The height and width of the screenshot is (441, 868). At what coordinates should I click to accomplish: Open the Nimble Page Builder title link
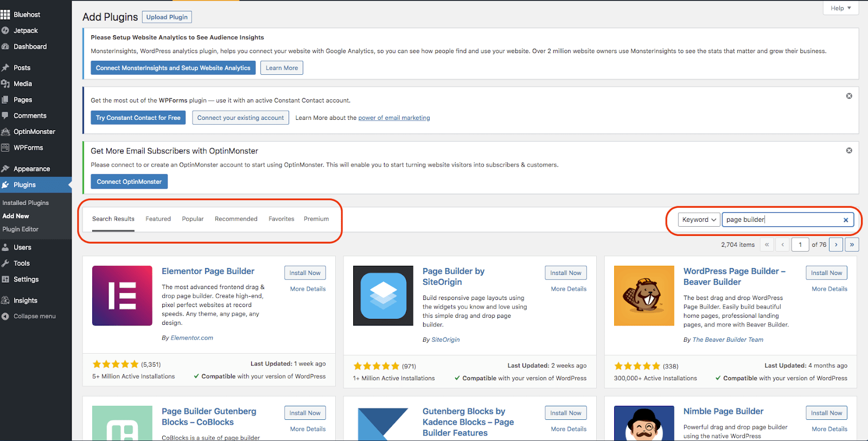coord(723,411)
